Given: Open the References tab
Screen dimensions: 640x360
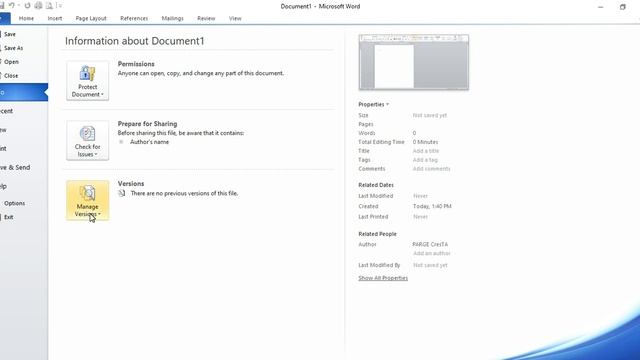Looking at the screenshot, I should [134, 18].
